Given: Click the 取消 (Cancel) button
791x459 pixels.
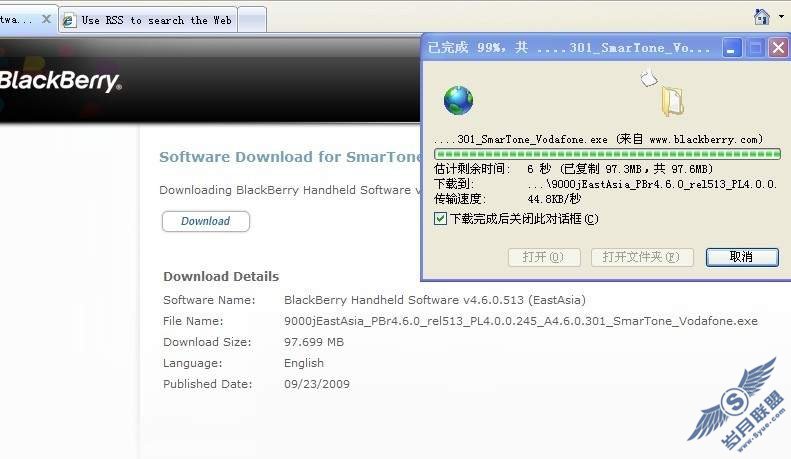Looking at the screenshot, I should (x=742, y=257).
